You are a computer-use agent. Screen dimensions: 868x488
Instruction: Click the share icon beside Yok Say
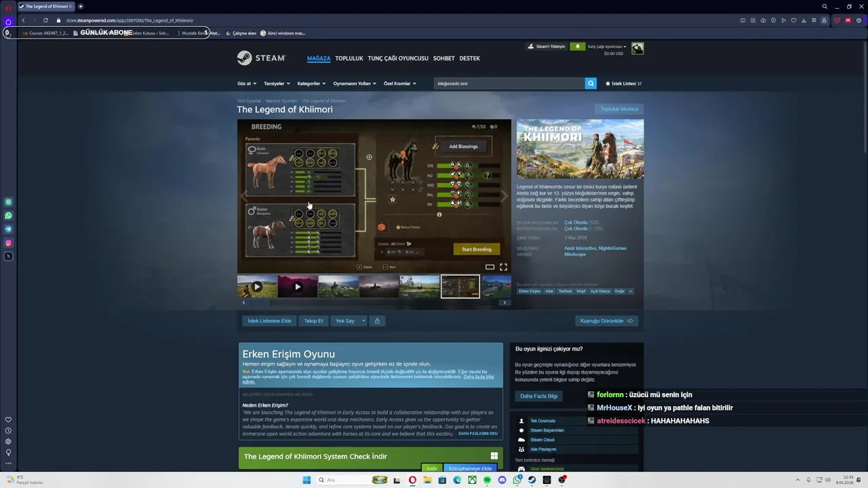click(377, 321)
